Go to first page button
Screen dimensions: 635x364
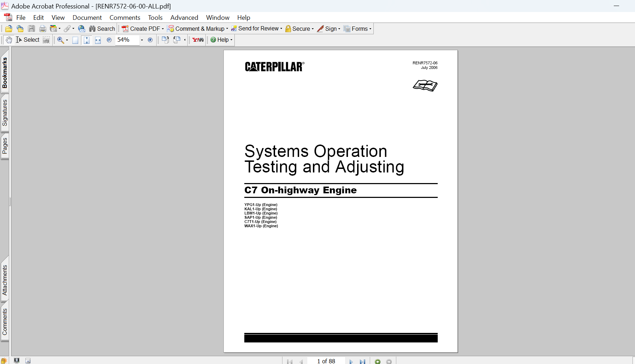[290, 362]
